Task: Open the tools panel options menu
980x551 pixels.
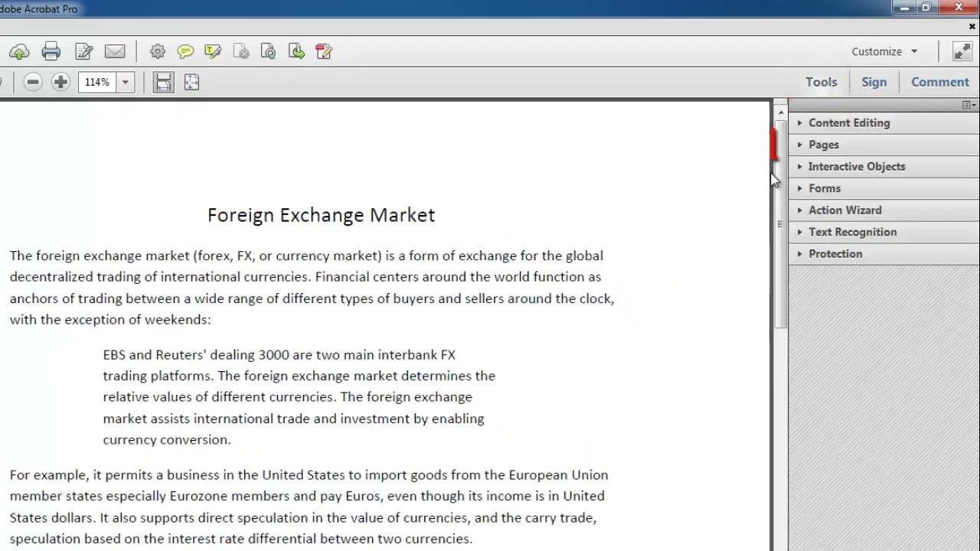Action: 969,106
